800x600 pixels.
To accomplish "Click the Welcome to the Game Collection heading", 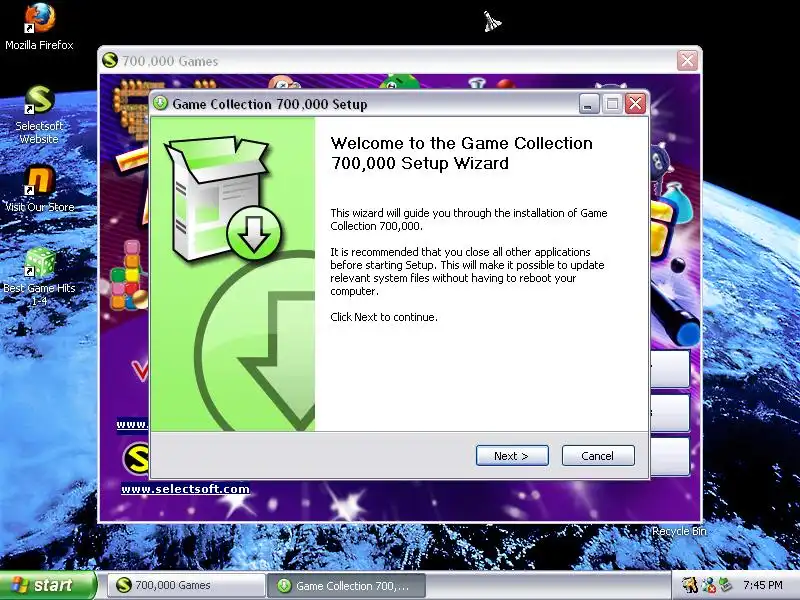I will point(461,153).
